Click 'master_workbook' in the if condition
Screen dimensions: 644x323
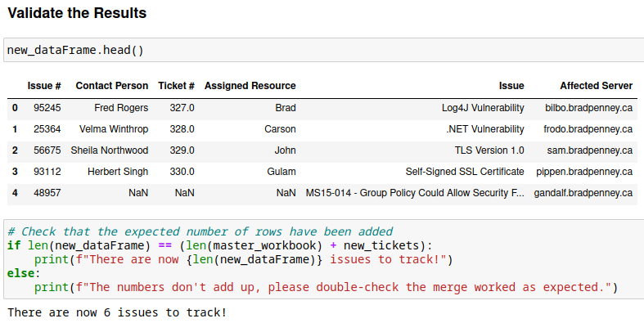coord(264,245)
